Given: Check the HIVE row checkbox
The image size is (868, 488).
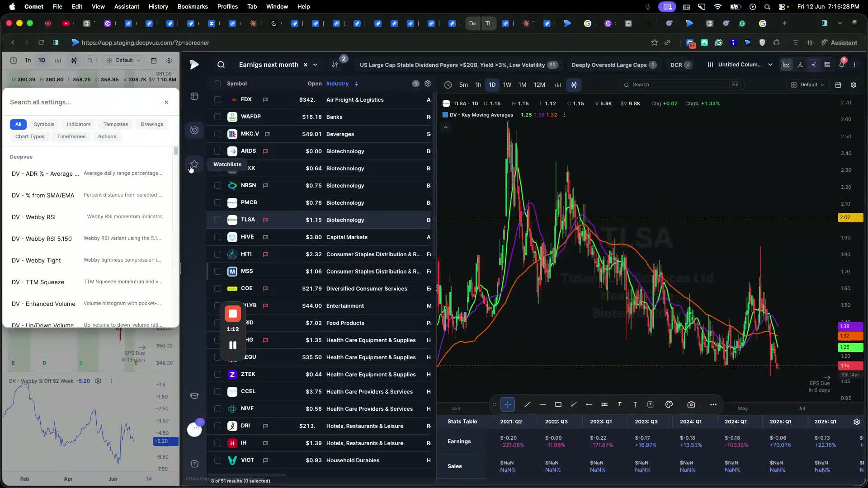Looking at the screenshot, I should click(x=217, y=237).
